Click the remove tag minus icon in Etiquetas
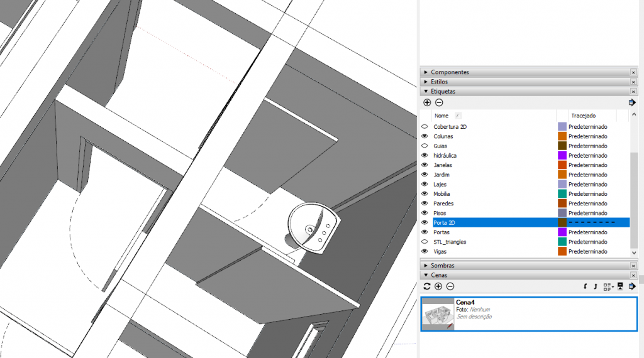644x358 pixels. coord(439,102)
